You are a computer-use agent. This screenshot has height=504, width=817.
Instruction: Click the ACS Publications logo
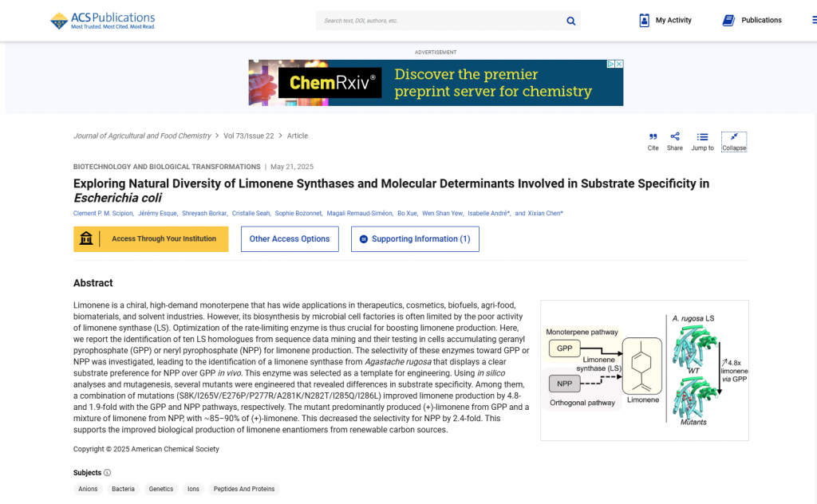click(x=103, y=21)
